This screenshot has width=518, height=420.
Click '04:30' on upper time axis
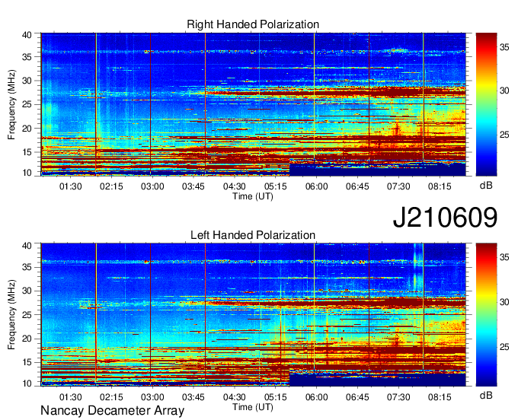234,186
